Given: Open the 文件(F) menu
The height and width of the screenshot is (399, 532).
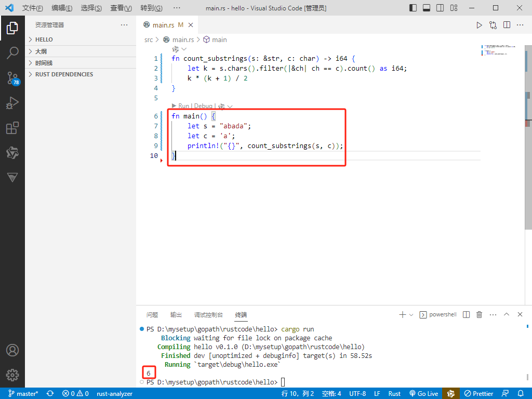Looking at the screenshot, I should [33, 8].
